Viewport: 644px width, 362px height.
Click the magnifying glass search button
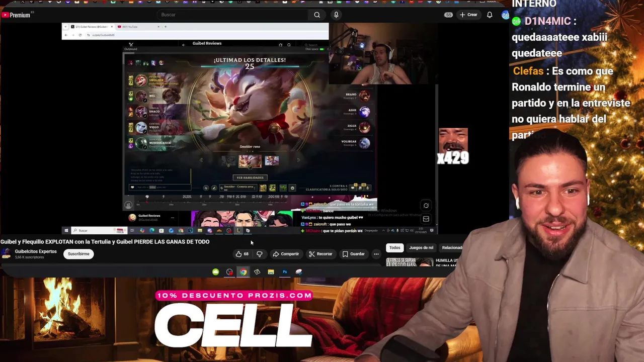coord(317,15)
